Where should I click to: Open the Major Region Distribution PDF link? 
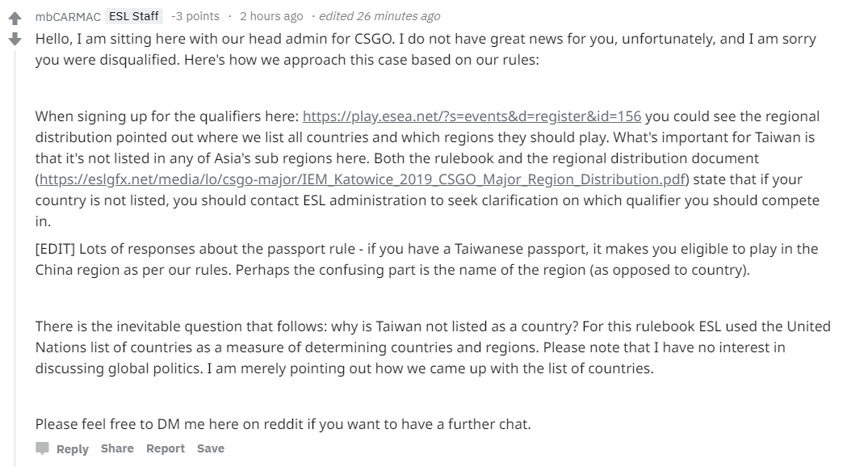(x=363, y=179)
